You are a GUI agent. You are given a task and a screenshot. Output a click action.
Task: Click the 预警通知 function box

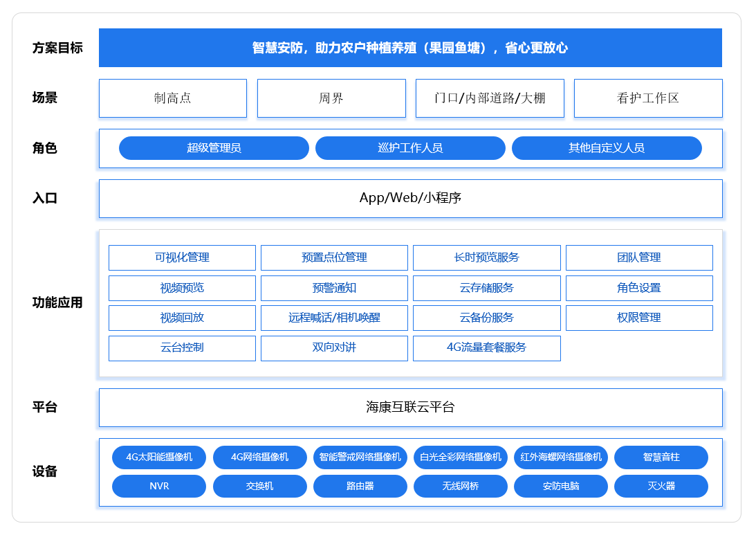coord(334,288)
